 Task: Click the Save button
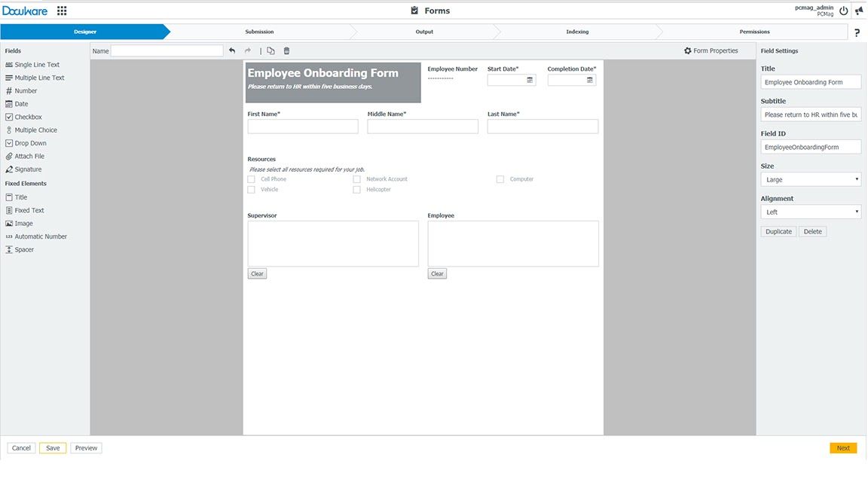tap(53, 448)
